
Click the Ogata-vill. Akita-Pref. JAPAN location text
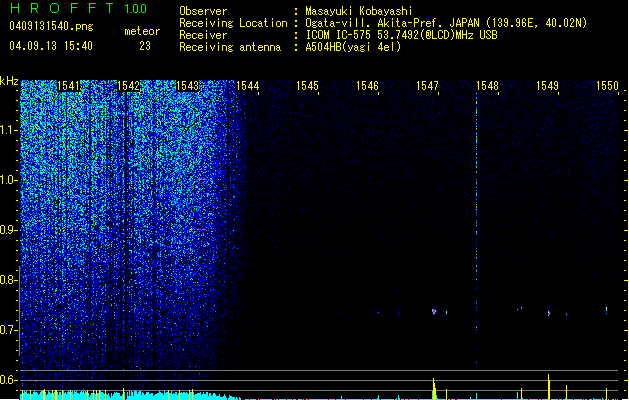coord(446,23)
